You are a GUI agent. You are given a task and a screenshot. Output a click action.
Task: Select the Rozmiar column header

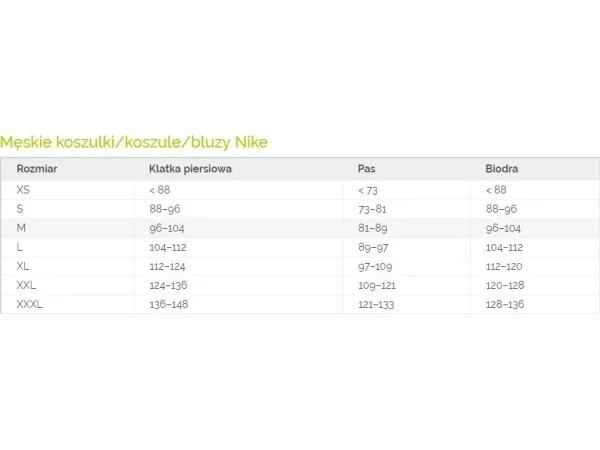37,169
